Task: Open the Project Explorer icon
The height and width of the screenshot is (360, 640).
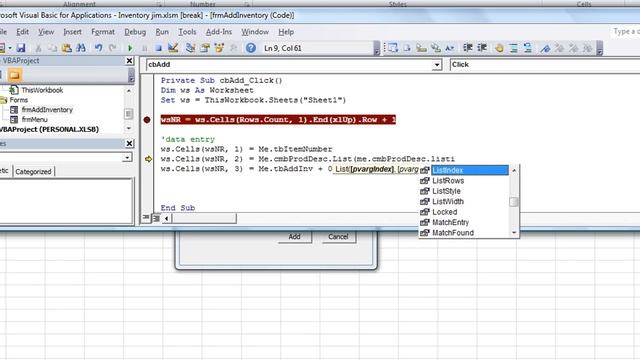Action: click(190, 48)
